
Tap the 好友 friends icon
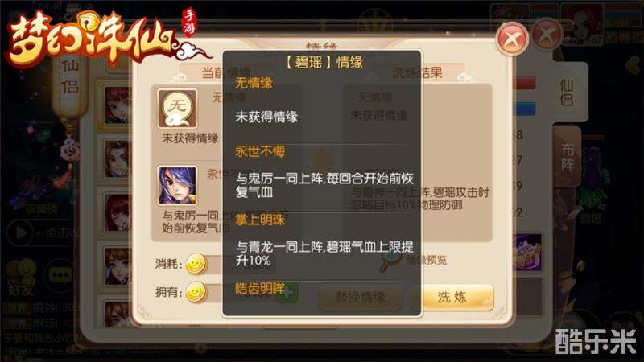(22, 276)
